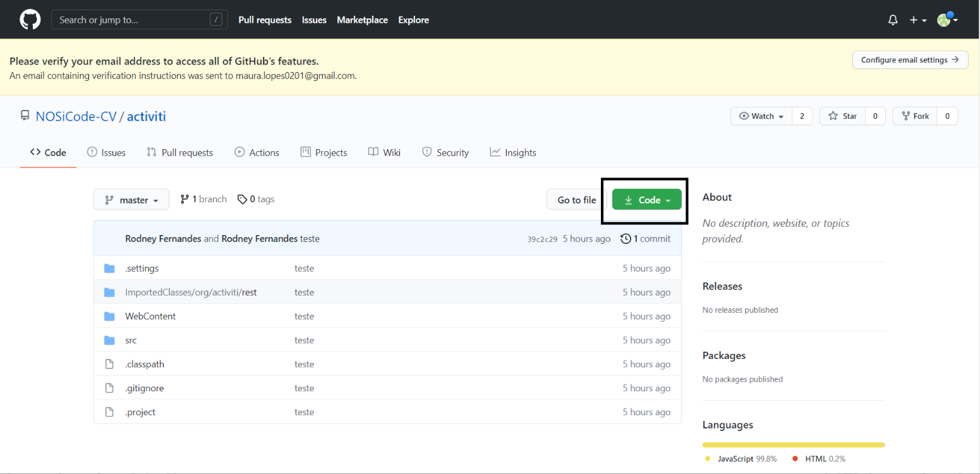Switch to the Wiki tab
This screenshot has height=474, width=980.
pyautogui.click(x=384, y=152)
